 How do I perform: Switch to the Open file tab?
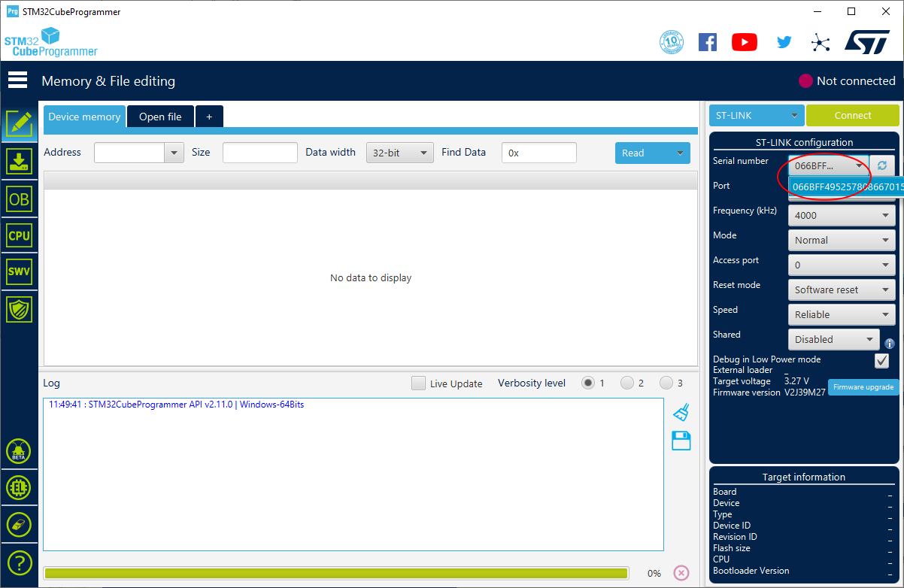[160, 117]
